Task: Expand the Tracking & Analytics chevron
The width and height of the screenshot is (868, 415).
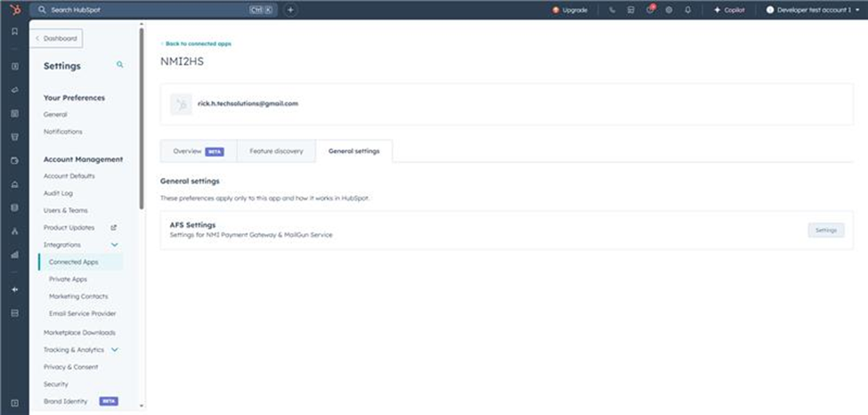Action: pos(115,350)
